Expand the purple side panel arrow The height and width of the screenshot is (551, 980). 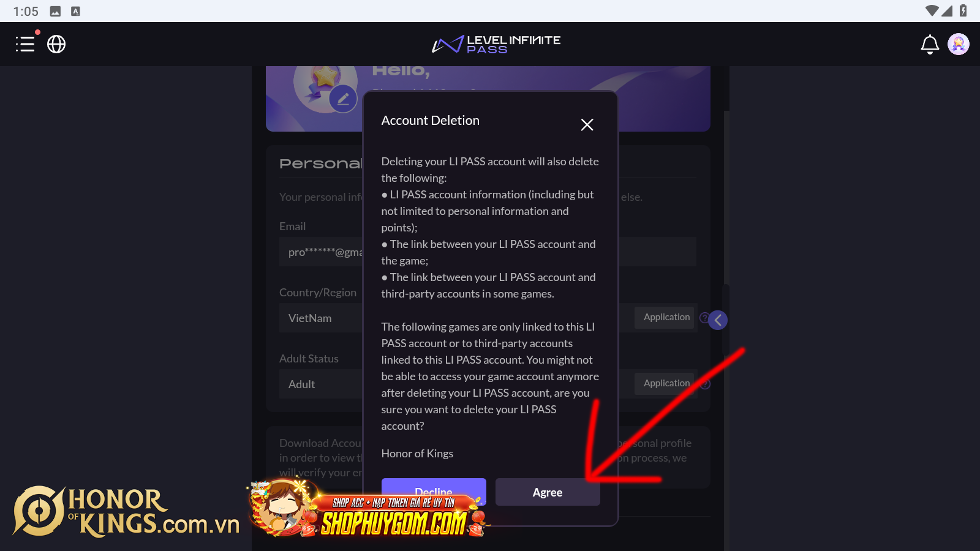tap(718, 320)
